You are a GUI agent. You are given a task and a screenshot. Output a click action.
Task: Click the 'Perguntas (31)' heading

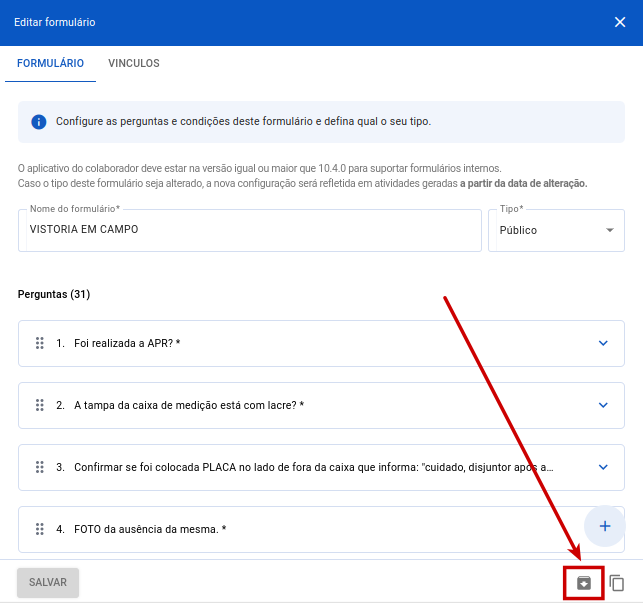pos(54,294)
